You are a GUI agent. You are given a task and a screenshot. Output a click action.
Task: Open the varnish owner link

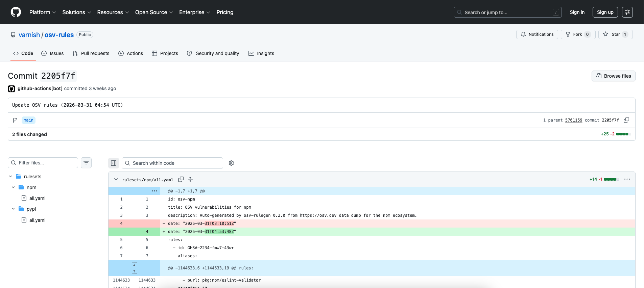29,35
